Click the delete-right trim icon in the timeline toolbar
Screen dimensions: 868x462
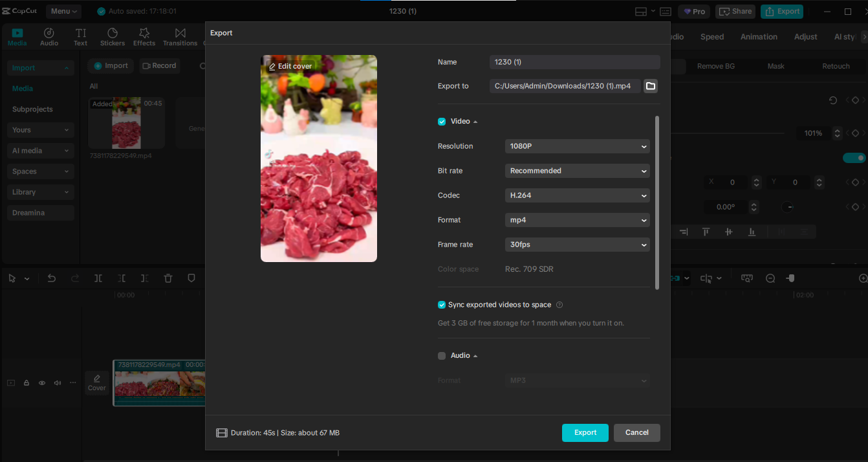pyautogui.click(x=144, y=278)
